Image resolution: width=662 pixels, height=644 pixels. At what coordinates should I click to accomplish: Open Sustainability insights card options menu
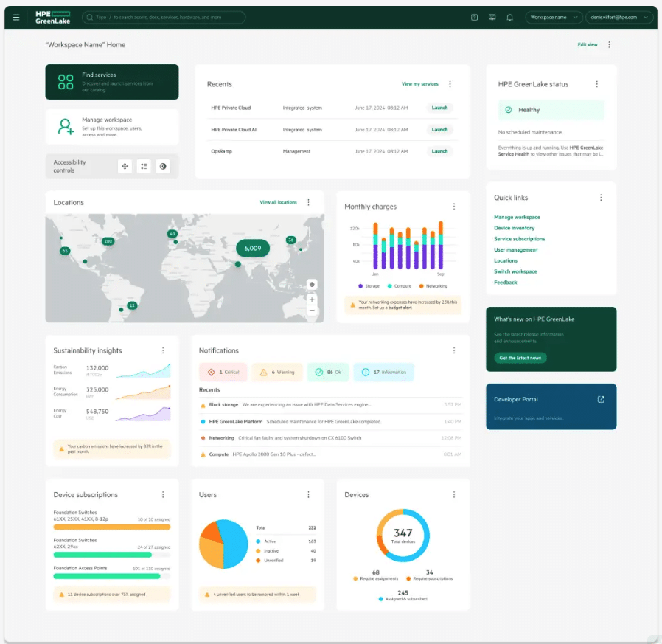163,350
